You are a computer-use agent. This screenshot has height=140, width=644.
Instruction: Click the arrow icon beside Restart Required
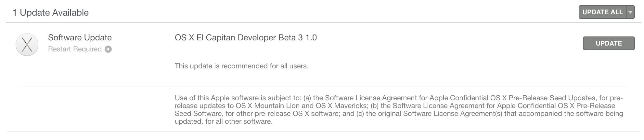click(x=108, y=49)
